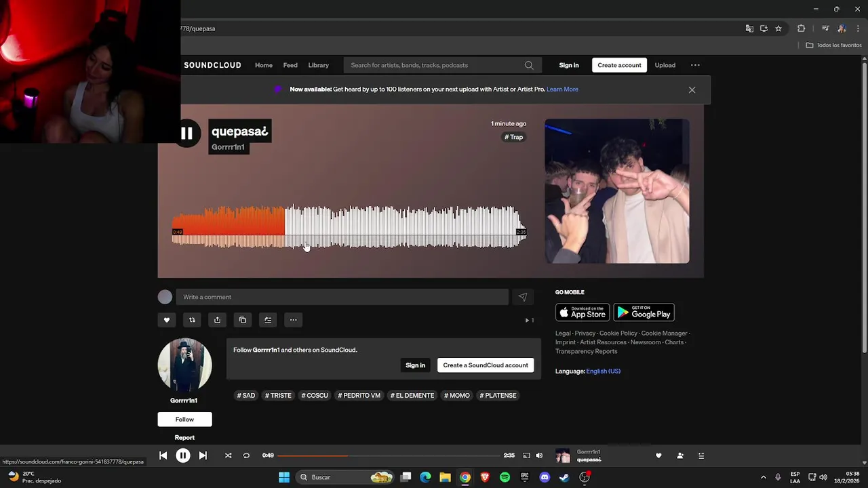The height and width of the screenshot is (488, 868).
Task: Open the #Trap genre tag
Action: [x=514, y=137]
